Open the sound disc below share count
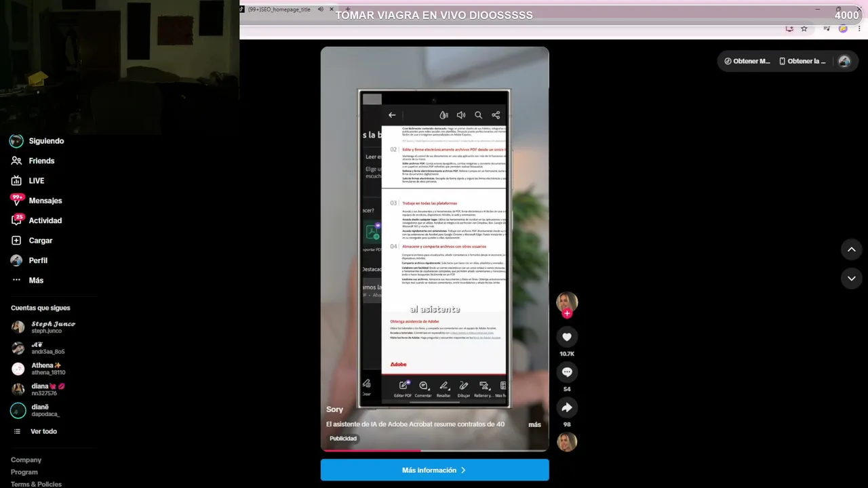The height and width of the screenshot is (488, 868). 567,442
